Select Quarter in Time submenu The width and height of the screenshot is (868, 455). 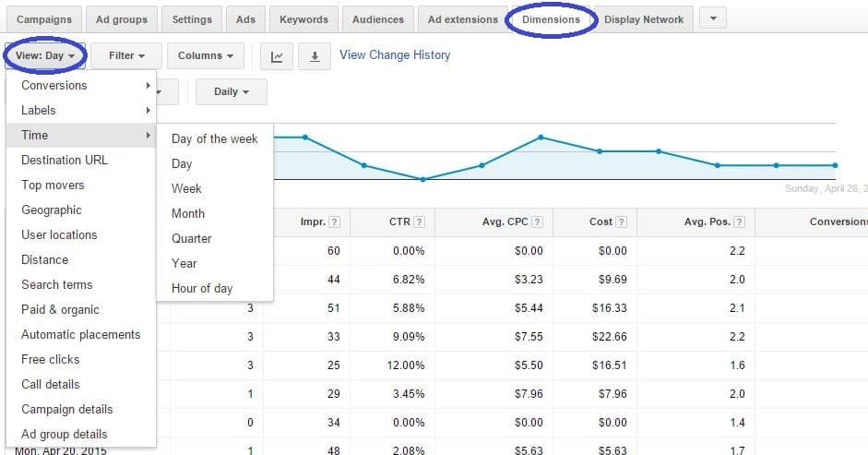pyautogui.click(x=215, y=239)
